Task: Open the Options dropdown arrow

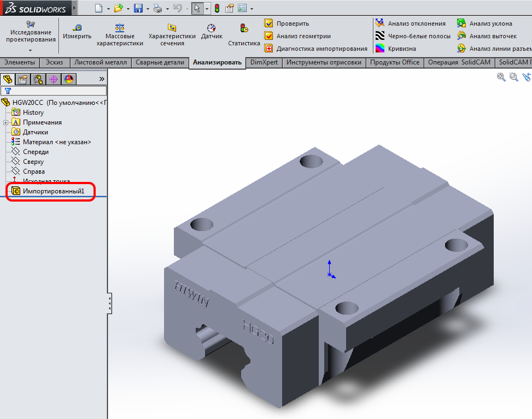Action: (252, 9)
